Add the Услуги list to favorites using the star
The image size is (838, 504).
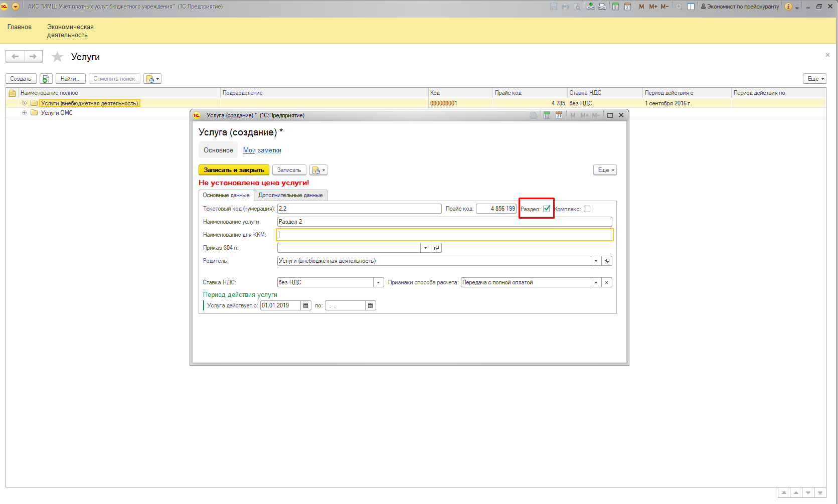pyautogui.click(x=58, y=57)
